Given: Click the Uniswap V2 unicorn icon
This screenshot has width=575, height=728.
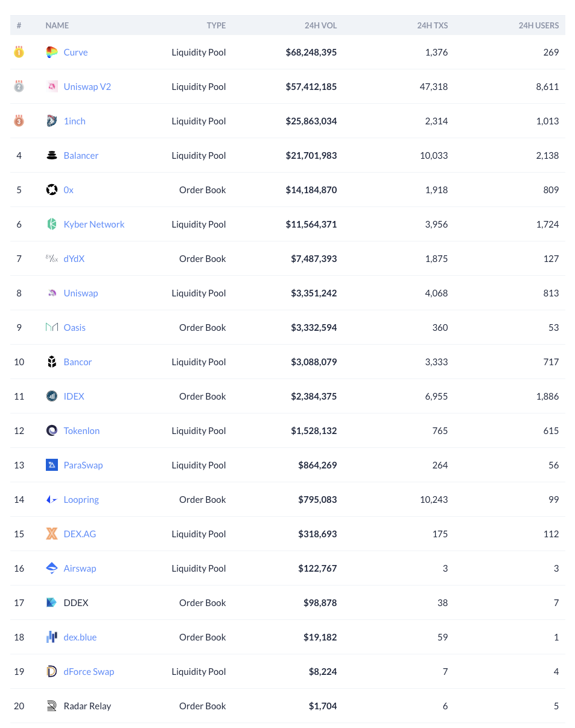Looking at the screenshot, I should [x=52, y=87].
